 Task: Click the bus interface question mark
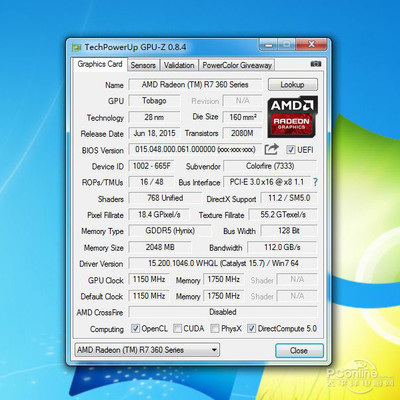click(315, 182)
